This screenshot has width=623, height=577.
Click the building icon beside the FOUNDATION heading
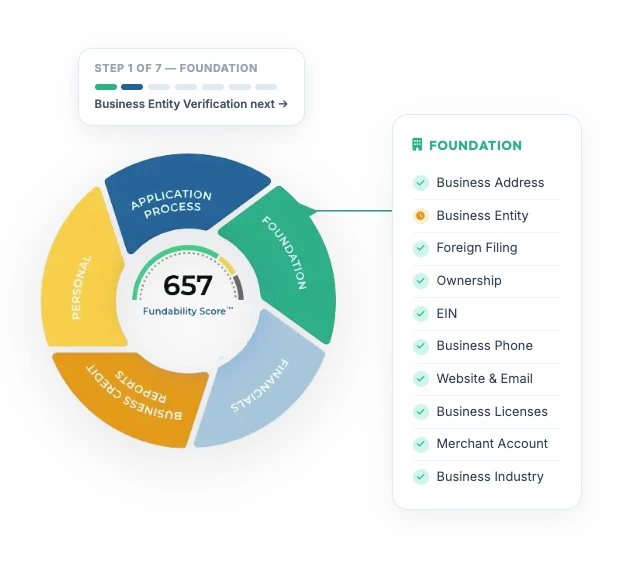[417, 145]
